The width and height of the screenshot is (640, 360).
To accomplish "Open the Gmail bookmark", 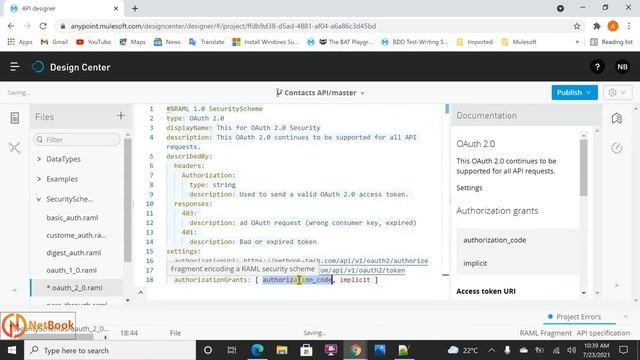I will 54,42.
